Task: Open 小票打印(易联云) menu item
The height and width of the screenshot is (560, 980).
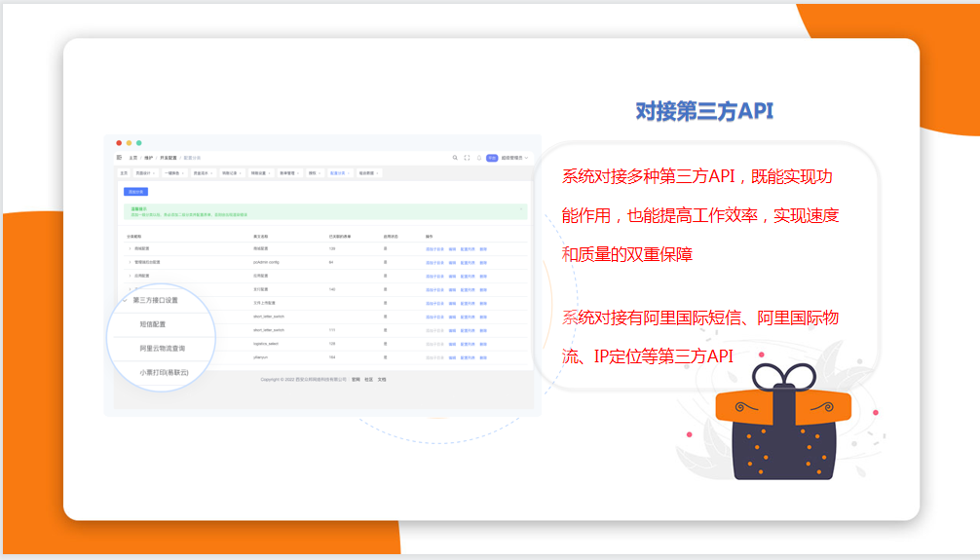Action: pos(164,372)
